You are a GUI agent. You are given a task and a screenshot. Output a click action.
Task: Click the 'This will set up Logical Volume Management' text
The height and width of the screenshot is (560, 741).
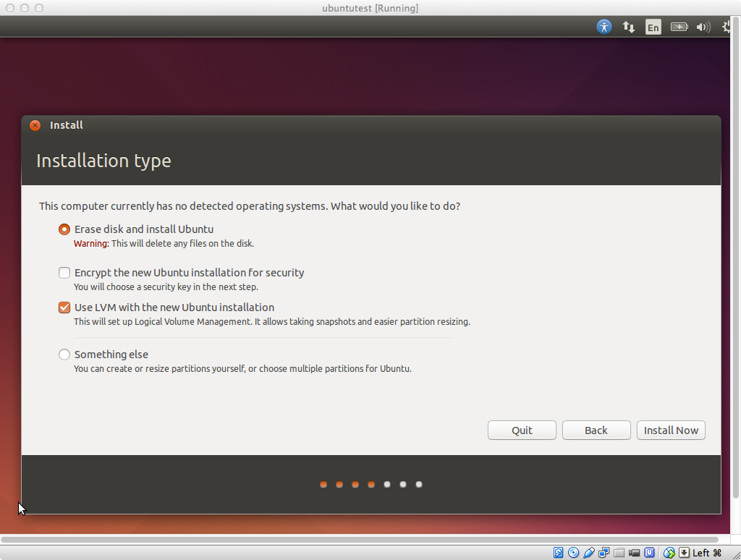point(272,321)
